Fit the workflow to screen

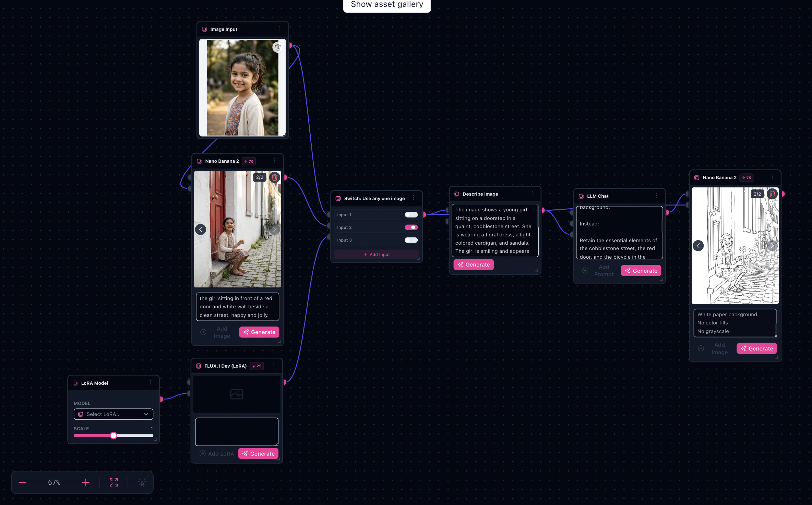[114, 482]
